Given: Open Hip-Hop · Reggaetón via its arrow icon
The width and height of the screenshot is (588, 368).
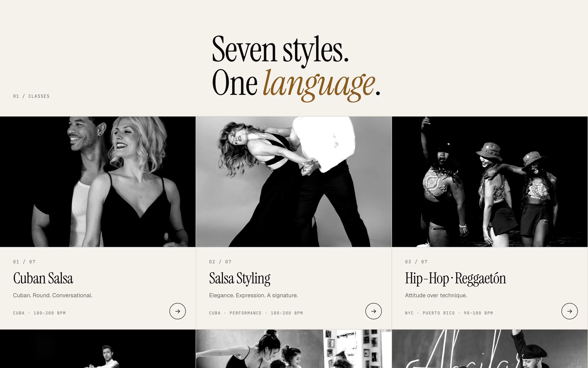Looking at the screenshot, I should click(x=570, y=311).
